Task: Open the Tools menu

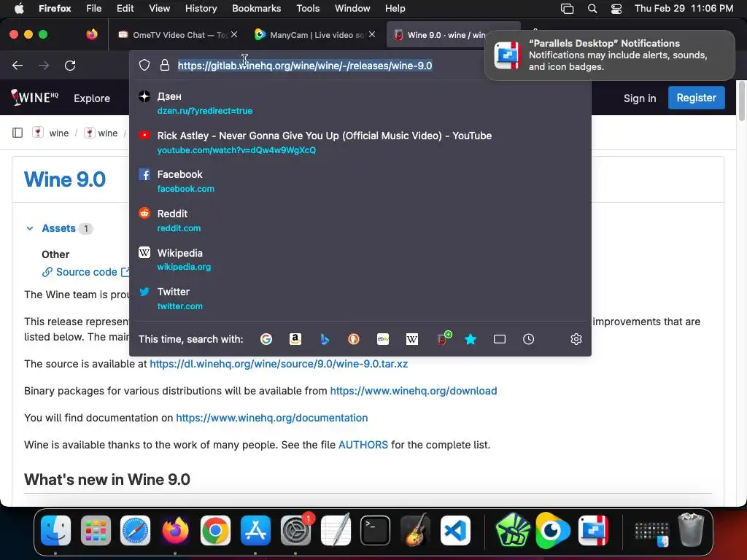Action: coord(308,8)
